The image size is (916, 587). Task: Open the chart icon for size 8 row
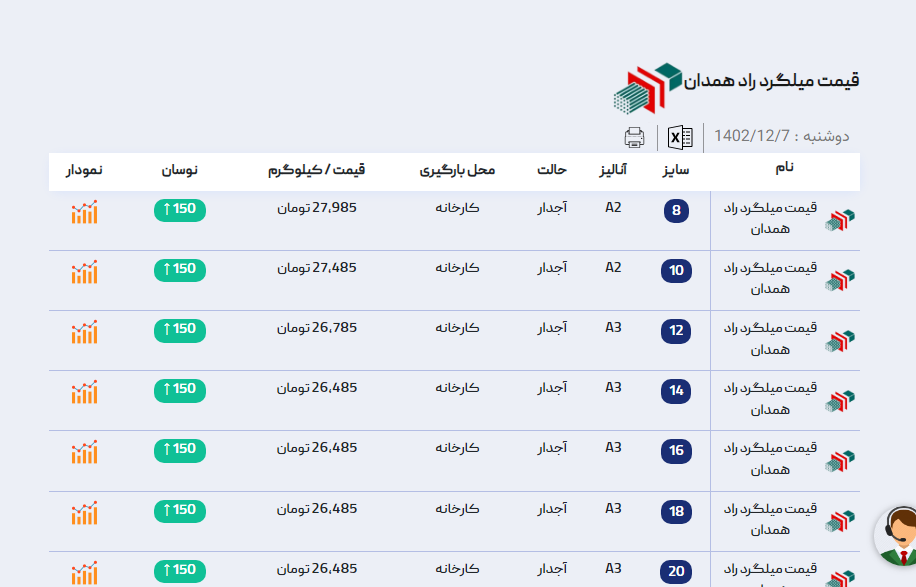85,212
